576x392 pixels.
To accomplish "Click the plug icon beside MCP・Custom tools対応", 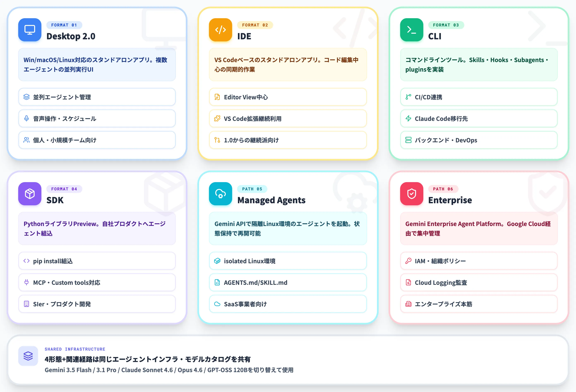I will [x=26, y=282].
